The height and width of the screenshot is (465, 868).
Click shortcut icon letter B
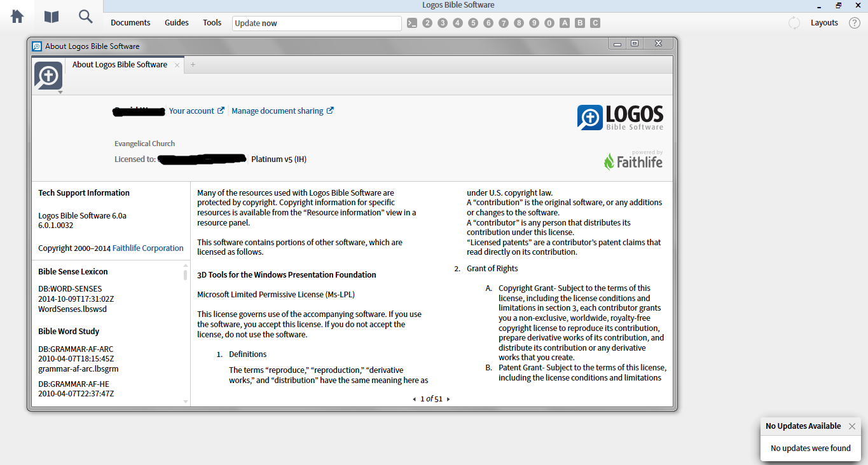[x=580, y=23]
